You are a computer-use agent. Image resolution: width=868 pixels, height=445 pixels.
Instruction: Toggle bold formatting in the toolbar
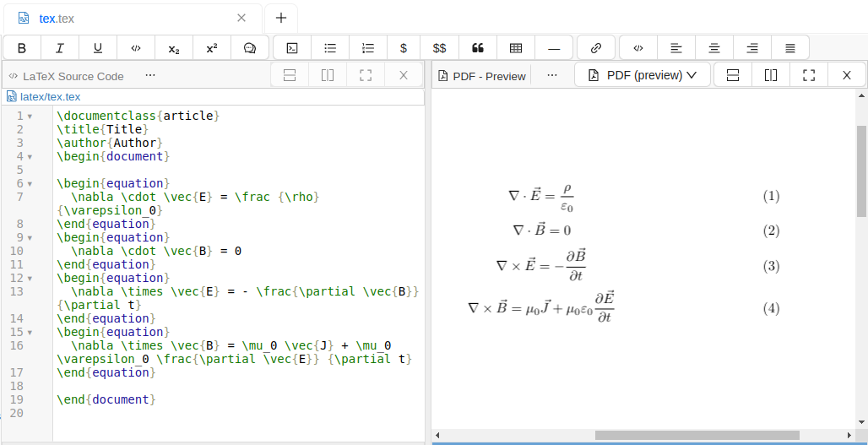tap(22, 48)
